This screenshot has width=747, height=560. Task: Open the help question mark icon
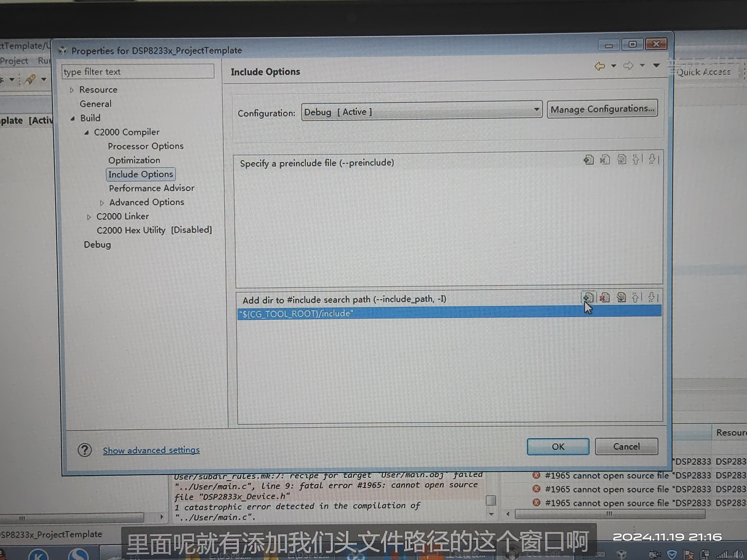point(84,450)
